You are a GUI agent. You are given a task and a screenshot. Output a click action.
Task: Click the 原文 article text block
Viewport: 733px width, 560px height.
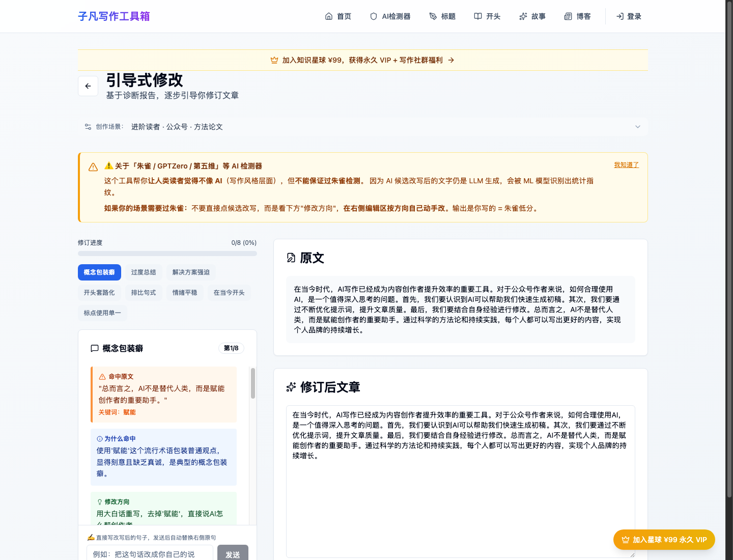point(461,310)
